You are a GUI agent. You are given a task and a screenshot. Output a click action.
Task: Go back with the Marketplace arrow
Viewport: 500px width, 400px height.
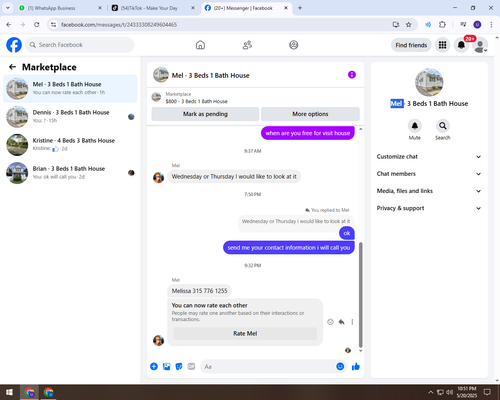tap(12, 67)
